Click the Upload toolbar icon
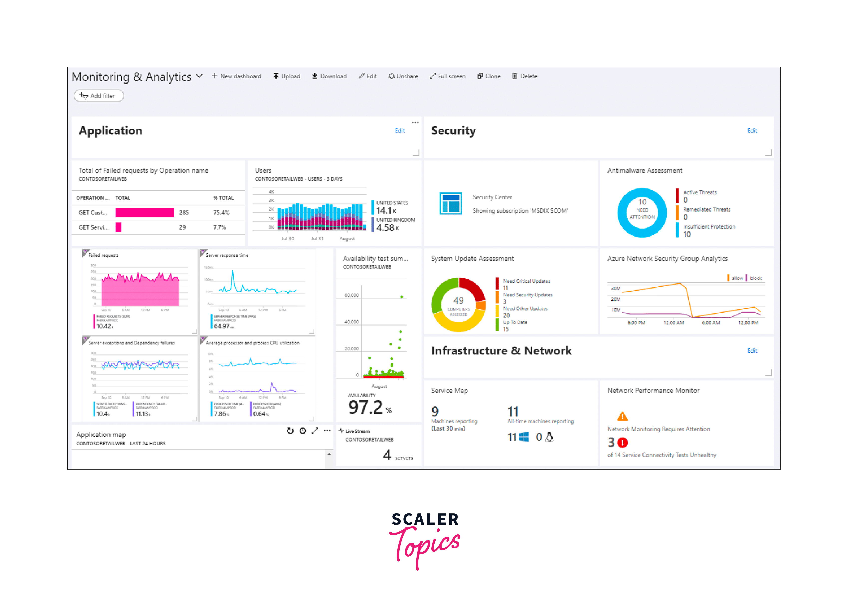849x616 pixels. pos(276,76)
